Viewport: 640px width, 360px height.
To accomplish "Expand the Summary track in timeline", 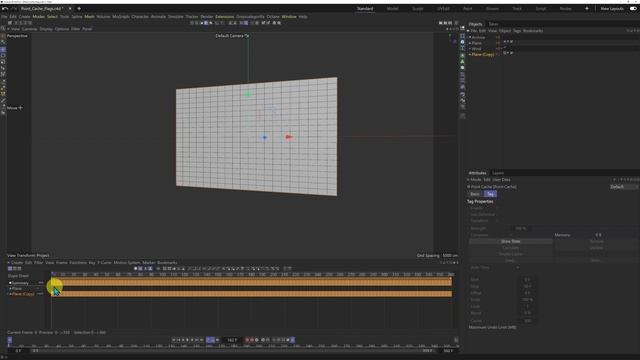I will tap(10, 283).
